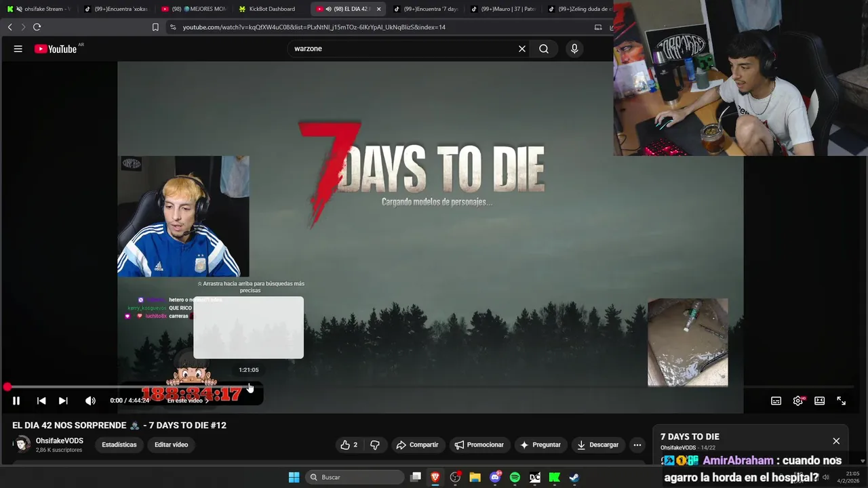
Task: Toggle subtitles on the player
Action: click(776, 401)
